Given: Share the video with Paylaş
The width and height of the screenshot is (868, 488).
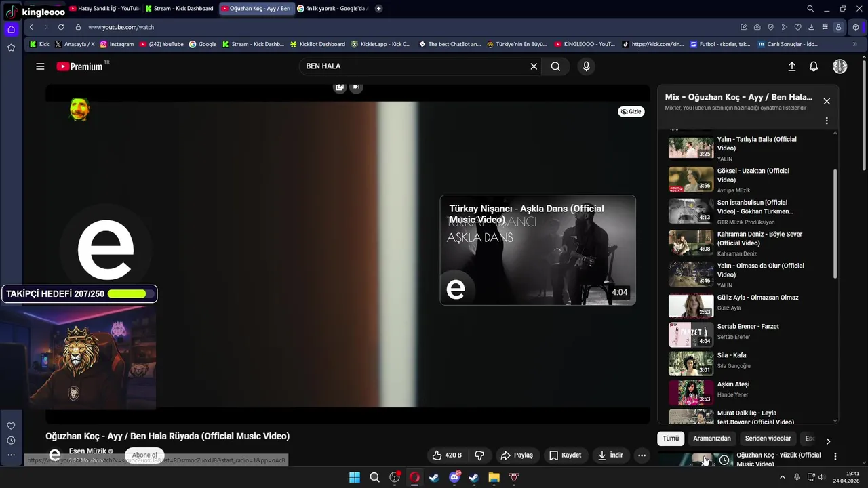Looking at the screenshot, I should pyautogui.click(x=517, y=455).
